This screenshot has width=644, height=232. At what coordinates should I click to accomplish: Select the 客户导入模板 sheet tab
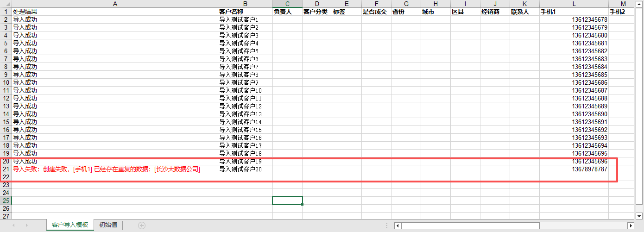click(69, 225)
